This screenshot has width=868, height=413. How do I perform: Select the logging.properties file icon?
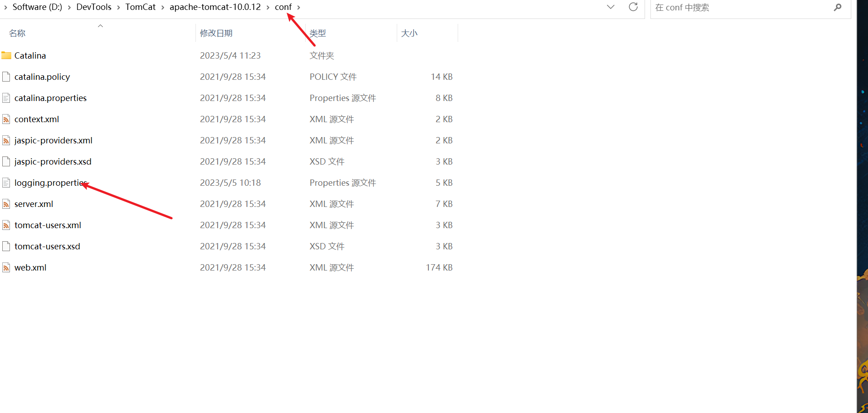[6, 183]
